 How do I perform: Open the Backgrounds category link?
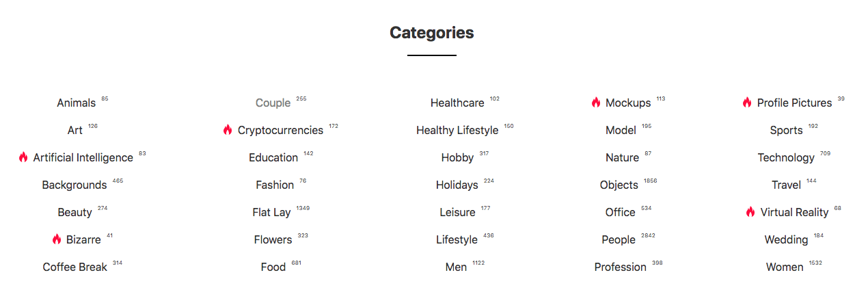point(74,185)
